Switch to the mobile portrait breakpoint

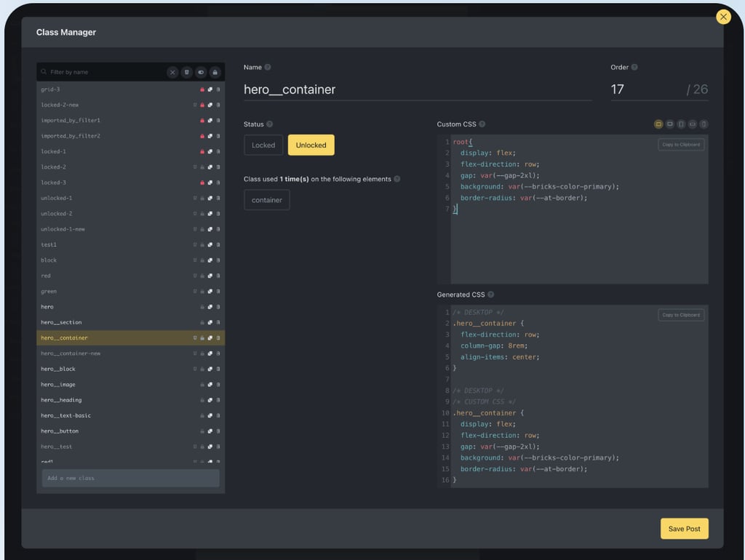click(704, 124)
